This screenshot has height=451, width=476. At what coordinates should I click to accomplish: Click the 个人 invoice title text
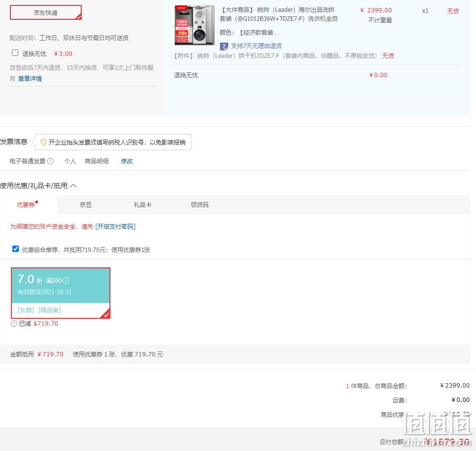coord(70,161)
